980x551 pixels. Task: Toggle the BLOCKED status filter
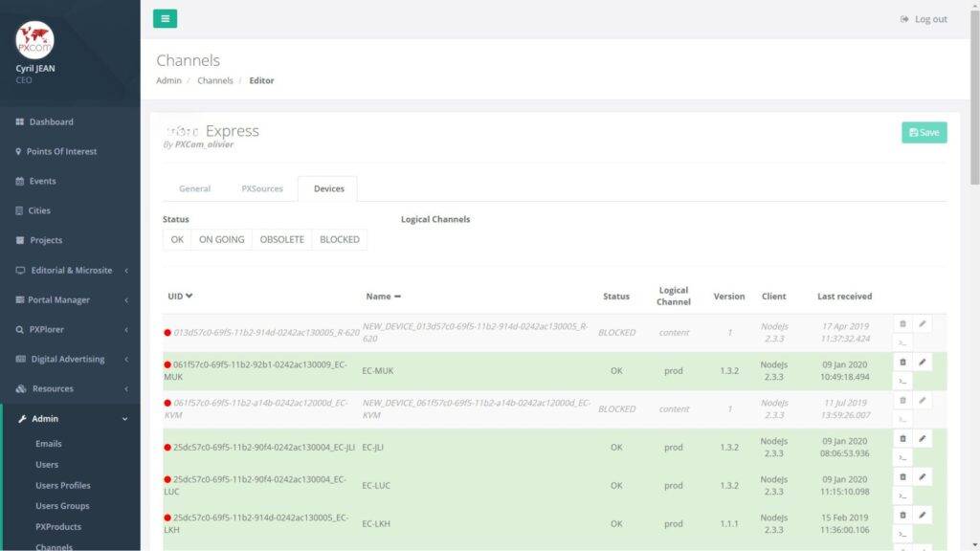coord(340,239)
